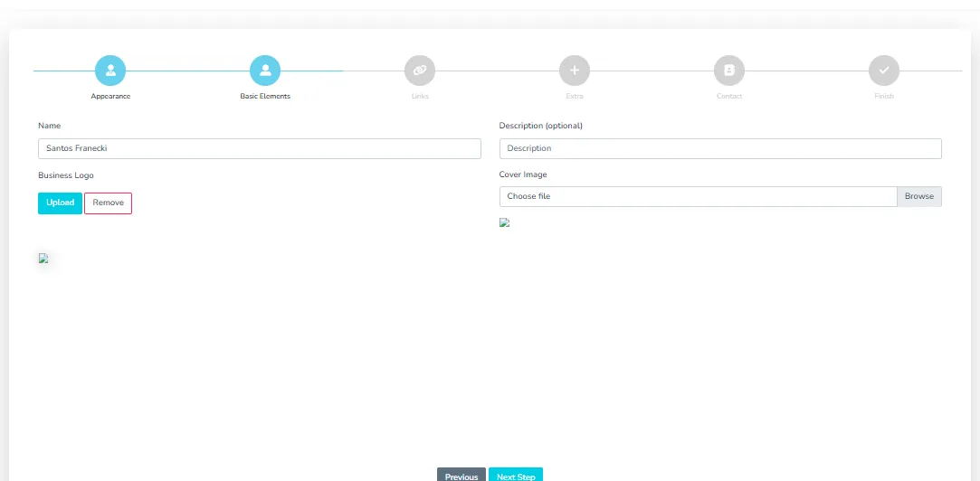
Task: Open the Links step chain icon
Action: (x=420, y=71)
